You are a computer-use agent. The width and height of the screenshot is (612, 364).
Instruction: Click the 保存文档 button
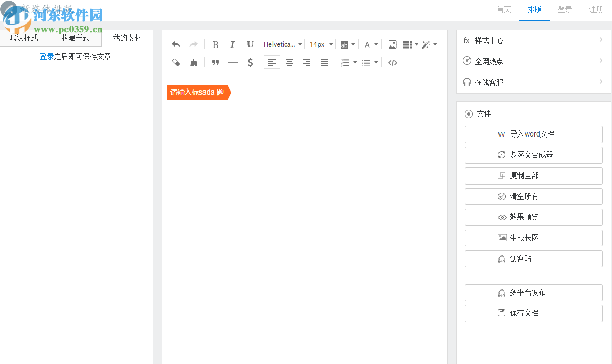534,313
